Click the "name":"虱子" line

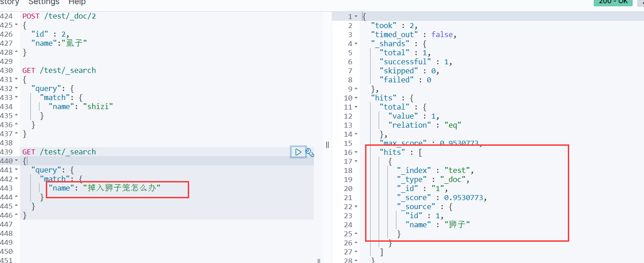point(59,43)
